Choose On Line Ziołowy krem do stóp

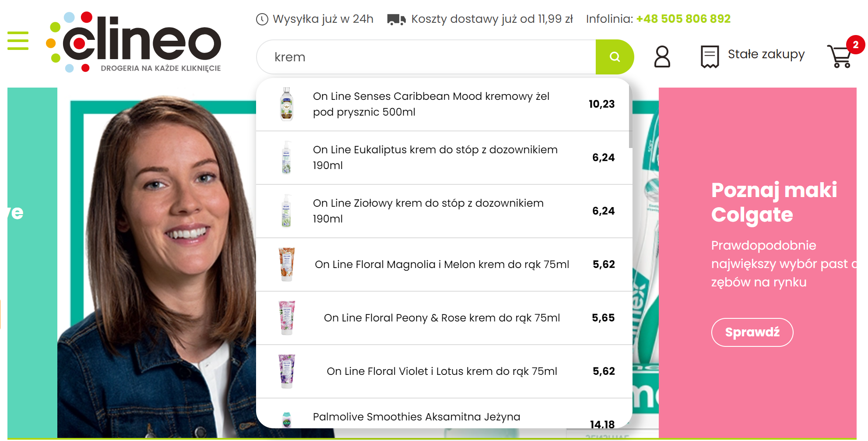(444, 211)
